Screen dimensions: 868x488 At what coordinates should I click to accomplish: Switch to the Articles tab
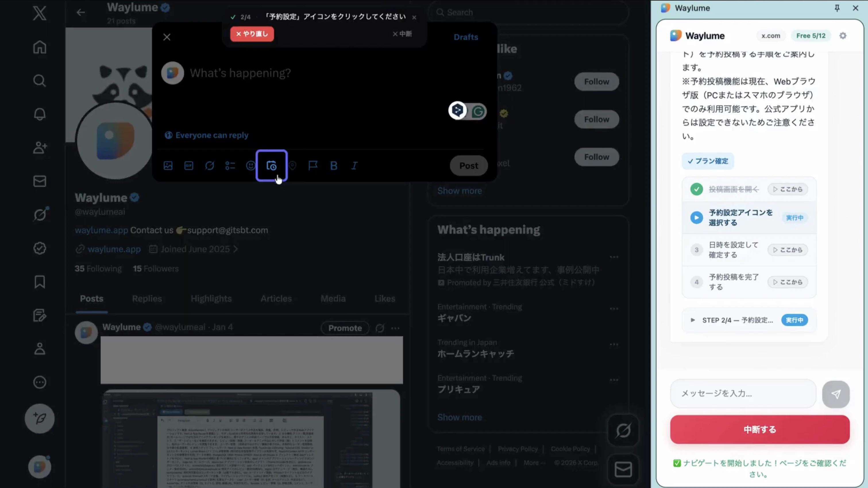276,299
